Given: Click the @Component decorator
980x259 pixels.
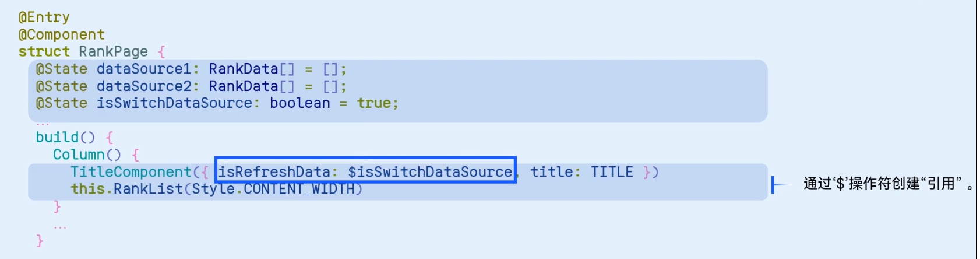Looking at the screenshot, I should click(62, 34).
